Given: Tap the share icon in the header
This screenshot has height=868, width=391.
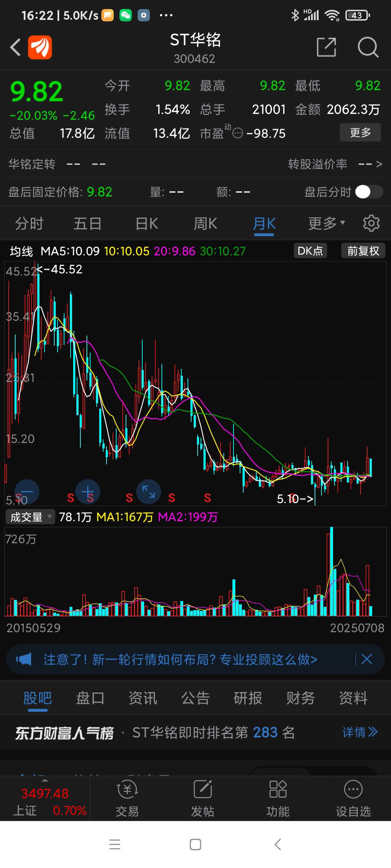Looking at the screenshot, I should [x=327, y=47].
